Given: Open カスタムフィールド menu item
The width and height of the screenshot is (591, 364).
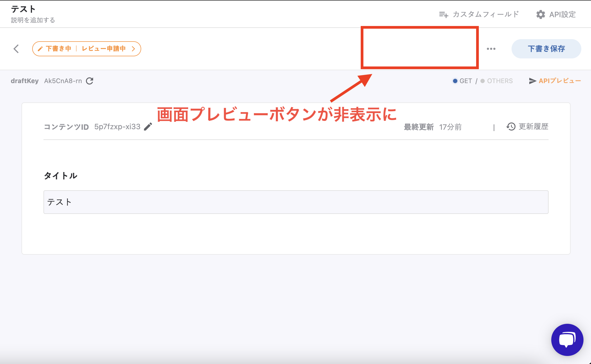Looking at the screenshot, I should coord(486,14).
